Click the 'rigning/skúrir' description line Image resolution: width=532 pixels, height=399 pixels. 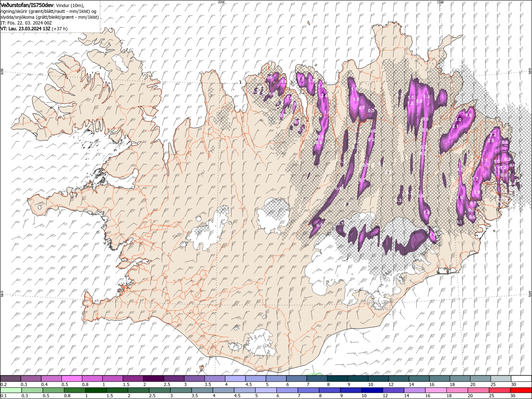tap(49, 11)
